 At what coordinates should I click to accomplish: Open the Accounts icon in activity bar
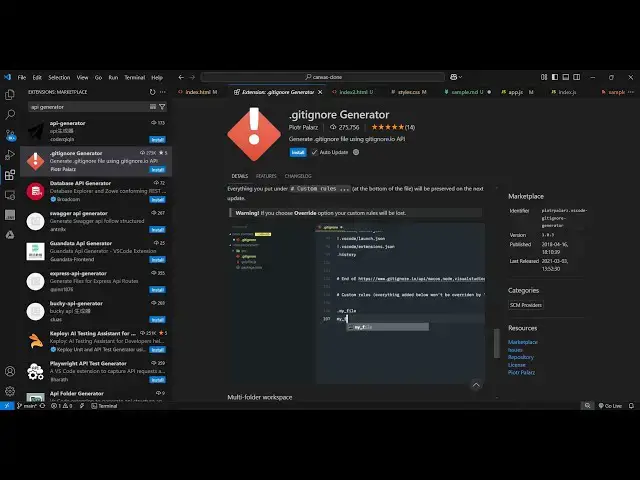pyautogui.click(x=10, y=371)
